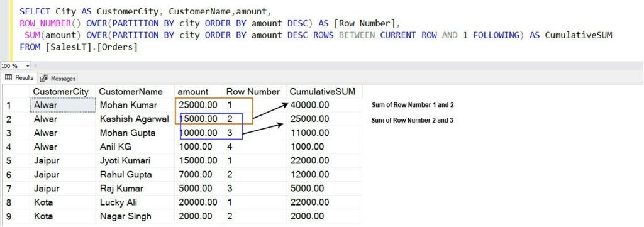Select row header 5 in results grid

click(16, 161)
